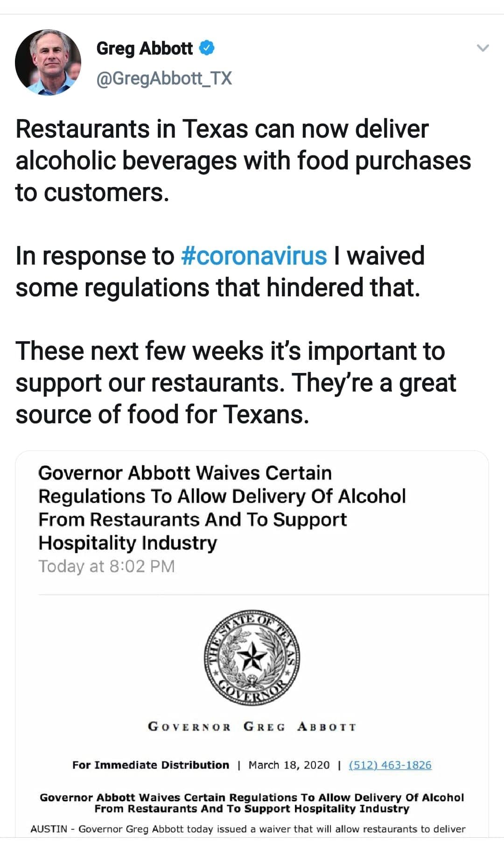The height and width of the screenshot is (841, 504).
Task: Open the tweet options chevron menu
Action: [483, 48]
